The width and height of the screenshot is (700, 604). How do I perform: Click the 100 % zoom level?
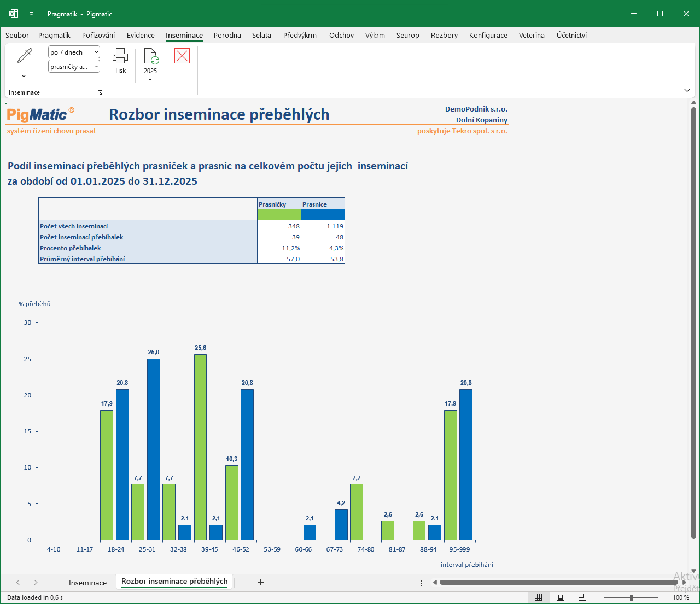[681, 597]
